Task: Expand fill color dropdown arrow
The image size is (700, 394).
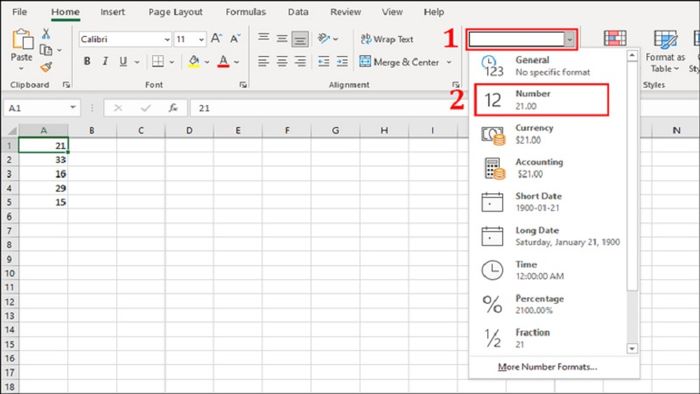Action: click(x=207, y=62)
